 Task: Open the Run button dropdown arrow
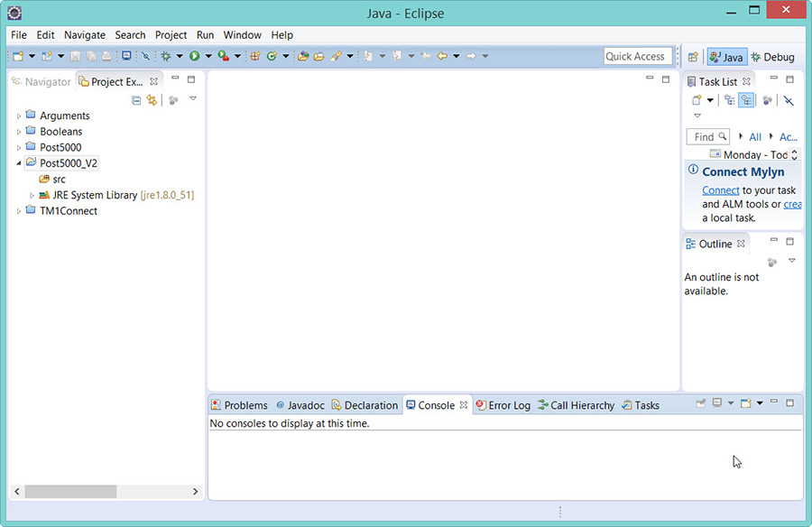tap(208, 56)
